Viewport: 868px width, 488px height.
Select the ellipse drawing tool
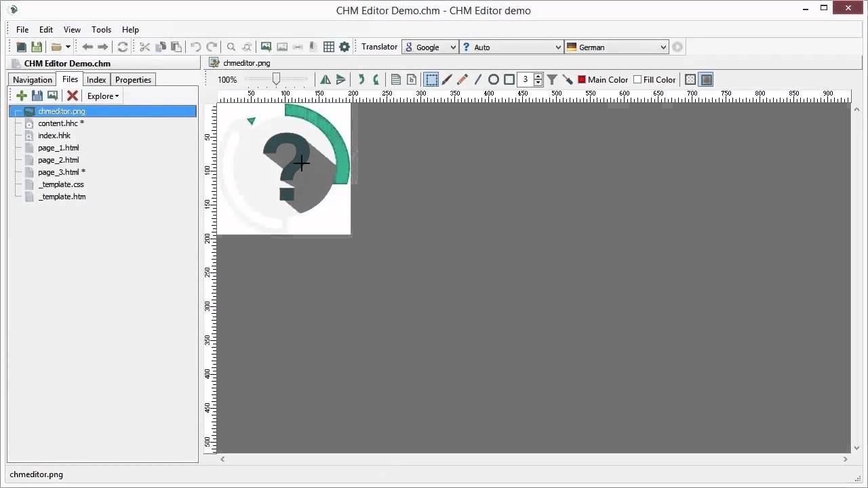point(494,79)
